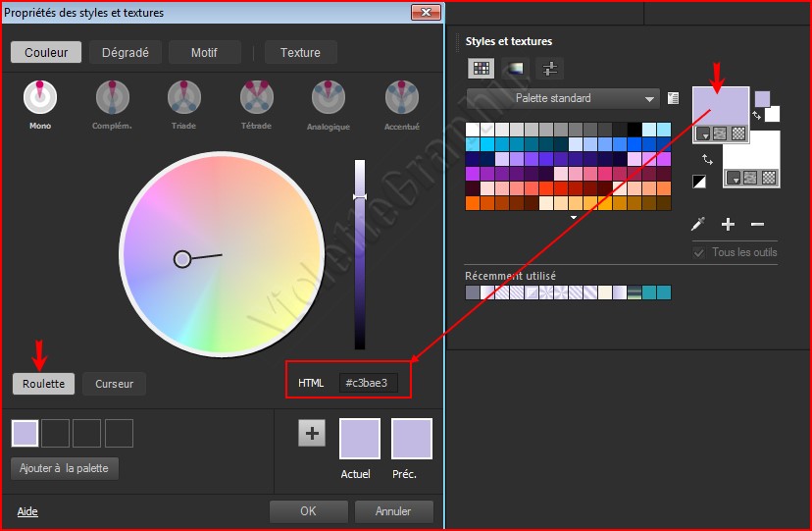812x531 pixels.
Task: Open the Palette standard dropdown
Action: [x=563, y=98]
